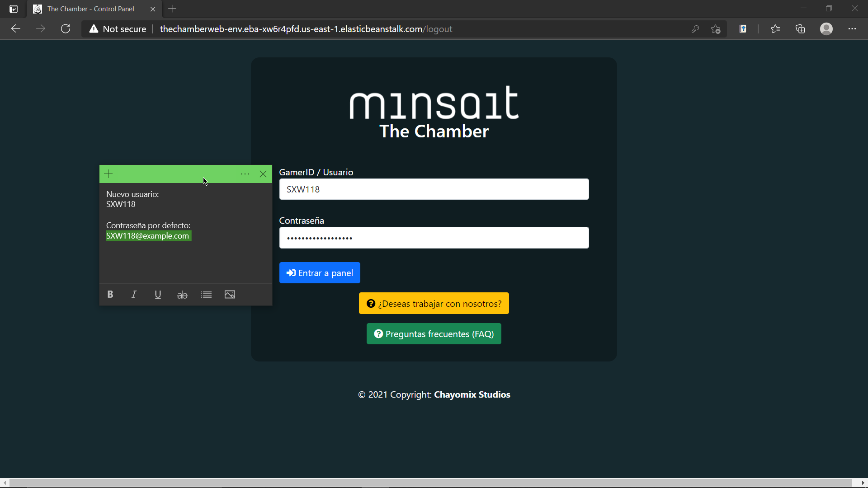
Task: Toggle bullet list in sticky note
Action: click(206, 295)
